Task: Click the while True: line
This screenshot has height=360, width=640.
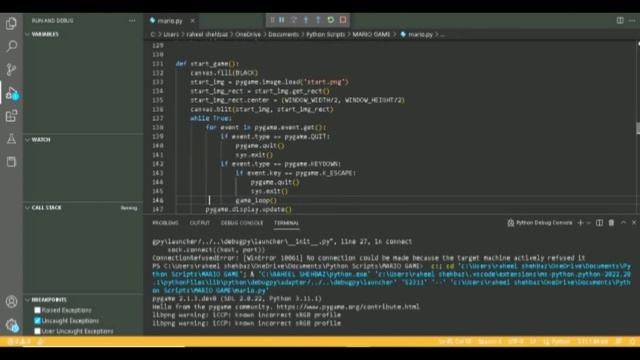Action: pos(211,118)
